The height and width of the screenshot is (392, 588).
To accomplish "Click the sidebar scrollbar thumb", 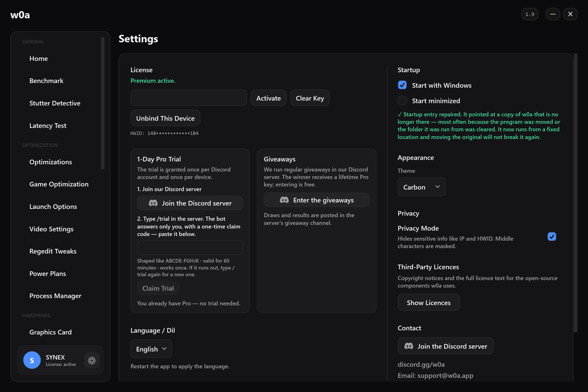I will (x=103, y=103).
